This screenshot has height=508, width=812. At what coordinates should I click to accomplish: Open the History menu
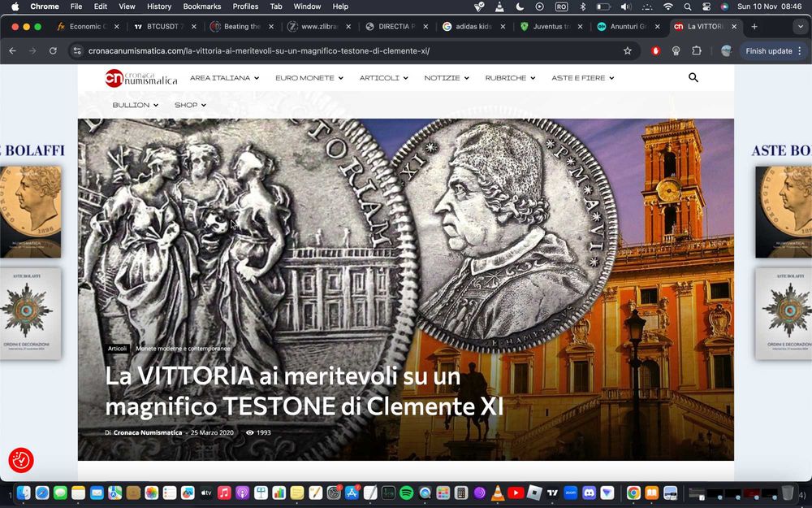click(159, 7)
